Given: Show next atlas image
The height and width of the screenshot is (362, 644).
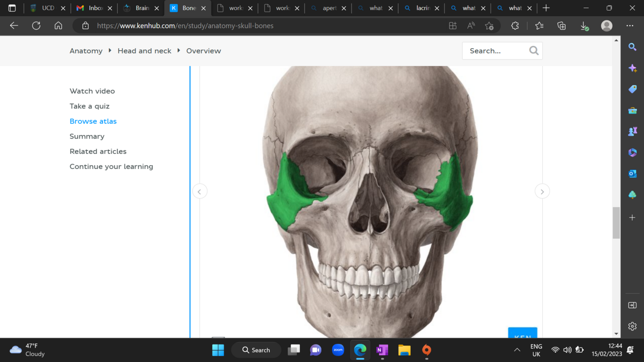Looking at the screenshot, I should (x=542, y=192).
